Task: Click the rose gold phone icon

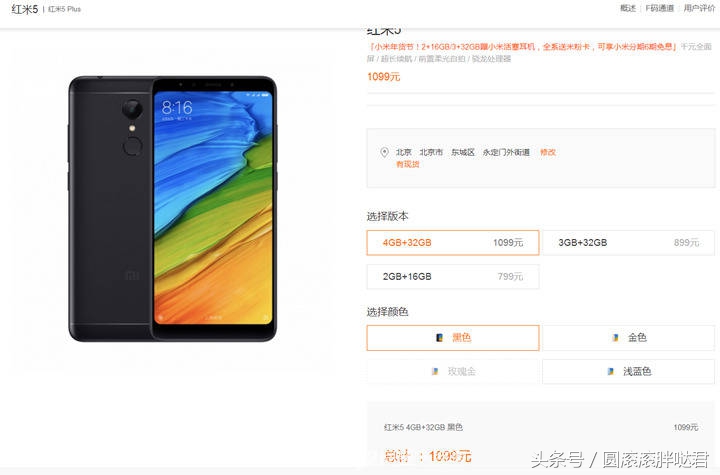Action: click(435, 371)
